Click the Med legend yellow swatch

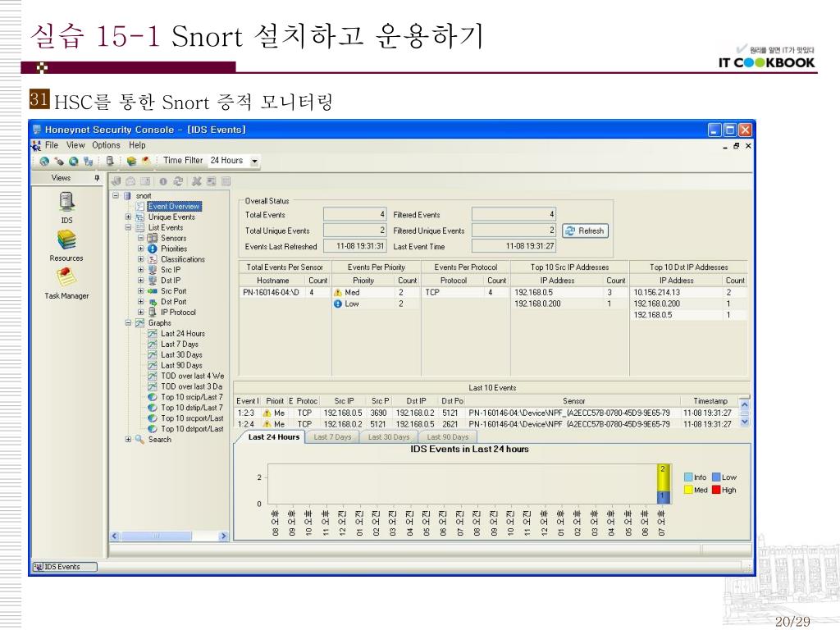[x=688, y=490]
